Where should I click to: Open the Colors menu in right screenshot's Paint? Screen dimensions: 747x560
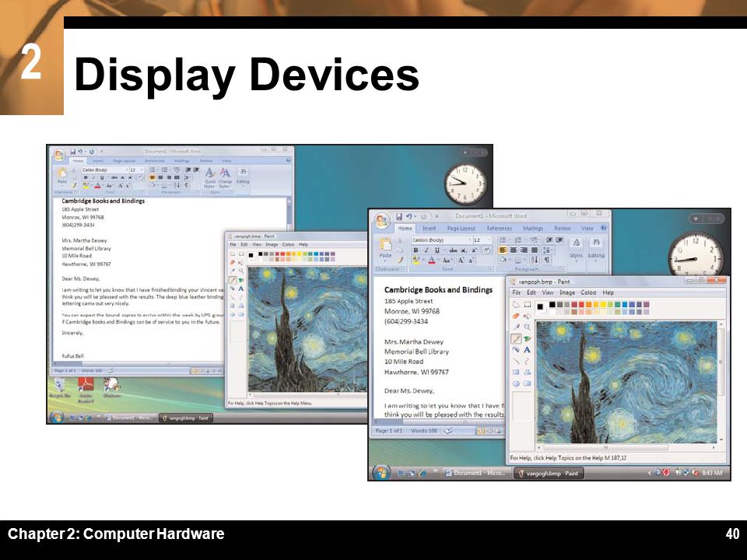(588, 292)
